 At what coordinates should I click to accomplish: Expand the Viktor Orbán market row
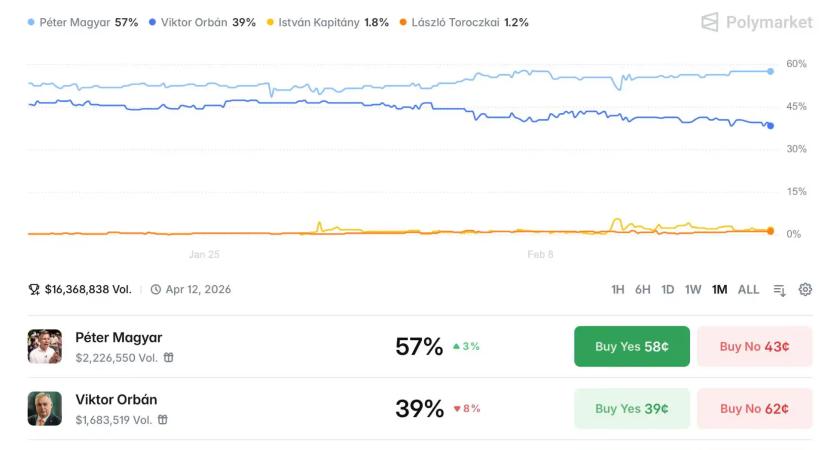300,408
